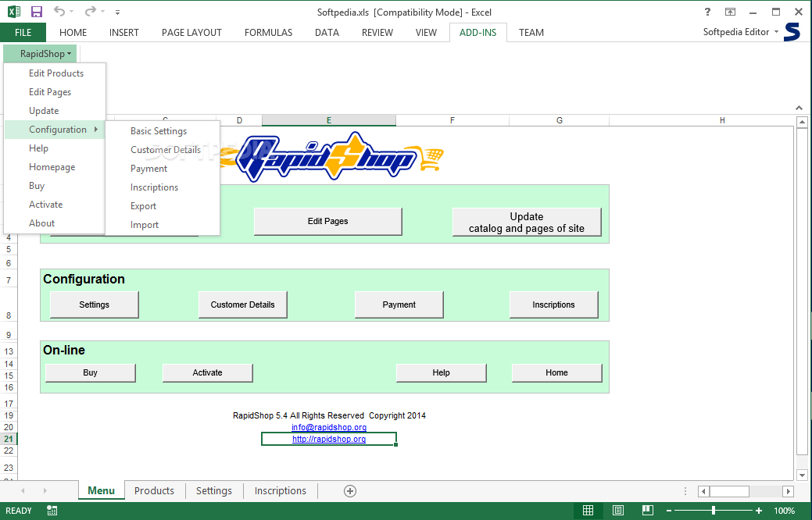Switch to the VIEW tab
This screenshot has width=812, height=520.
pos(426,33)
